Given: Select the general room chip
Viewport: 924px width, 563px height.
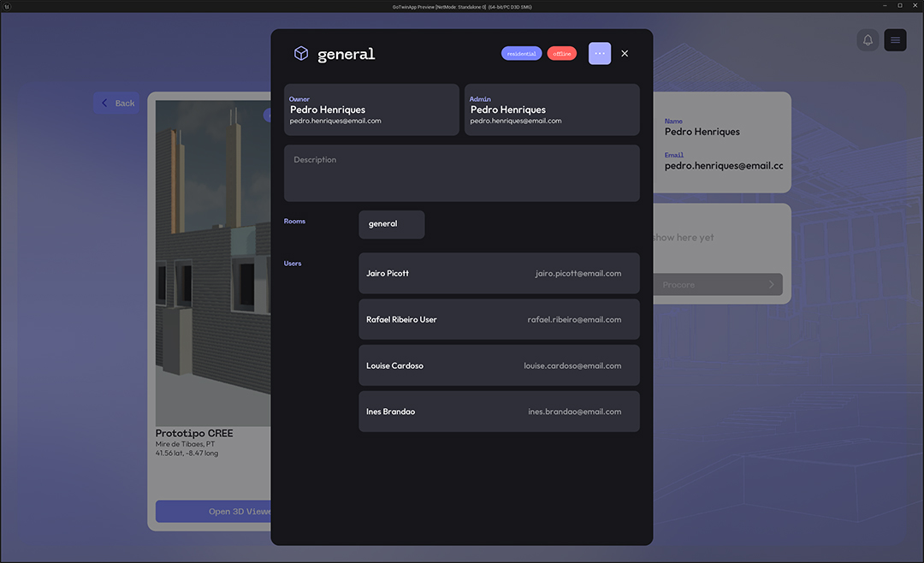Looking at the screenshot, I should pos(391,224).
